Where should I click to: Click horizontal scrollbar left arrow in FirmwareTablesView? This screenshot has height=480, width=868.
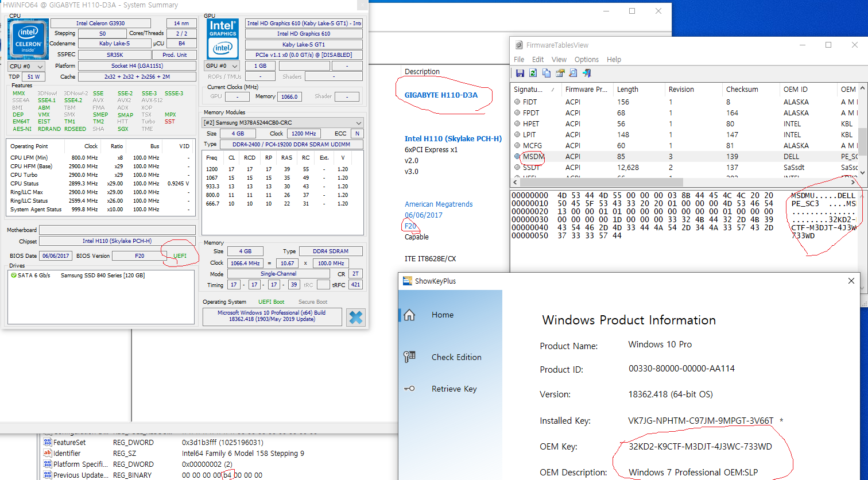(514, 183)
